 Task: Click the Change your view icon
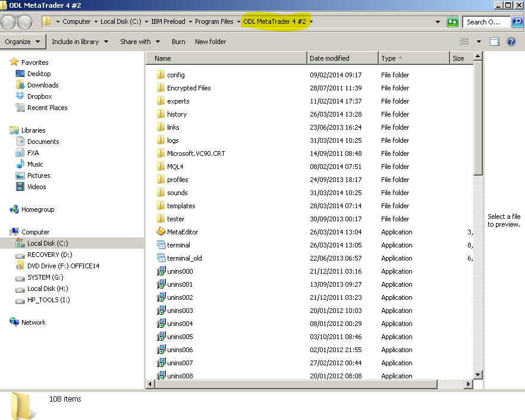pyautogui.click(x=464, y=42)
